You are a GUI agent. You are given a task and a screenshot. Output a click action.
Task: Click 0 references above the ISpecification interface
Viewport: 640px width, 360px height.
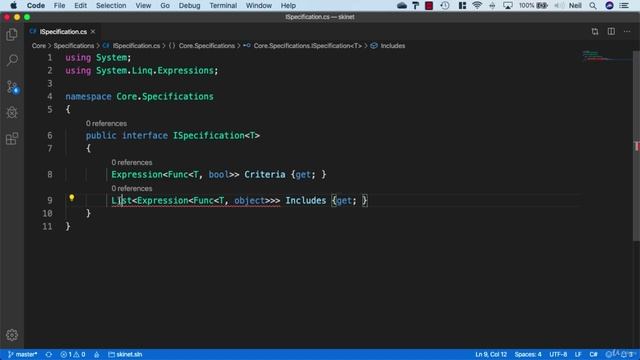[106, 123]
